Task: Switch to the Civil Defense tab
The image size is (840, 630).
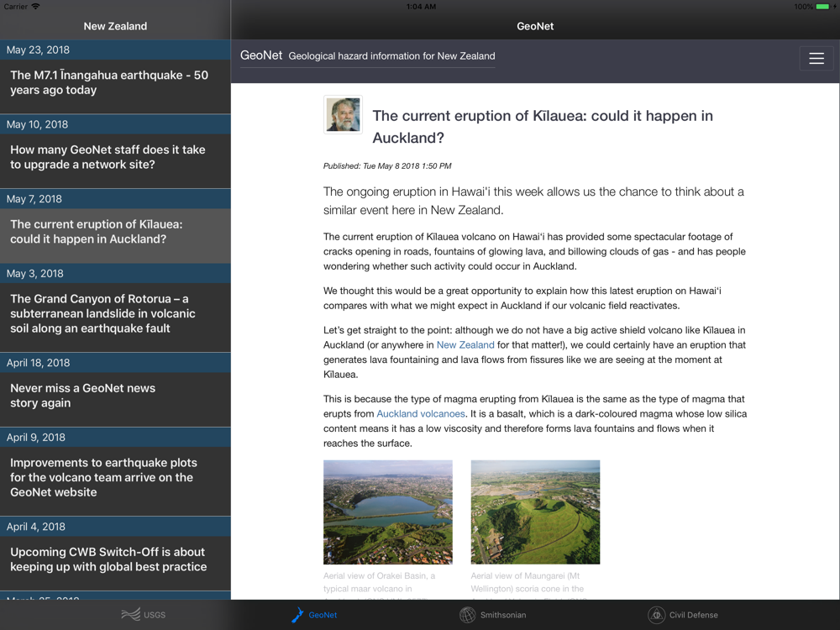Action: click(683, 615)
